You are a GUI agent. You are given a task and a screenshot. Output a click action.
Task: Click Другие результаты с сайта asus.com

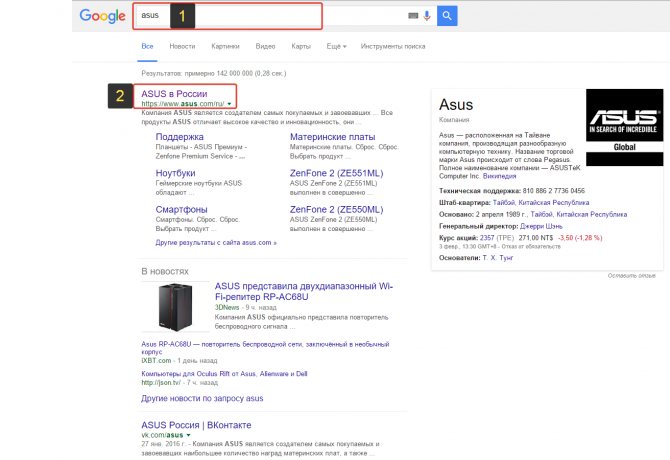tap(216, 243)
